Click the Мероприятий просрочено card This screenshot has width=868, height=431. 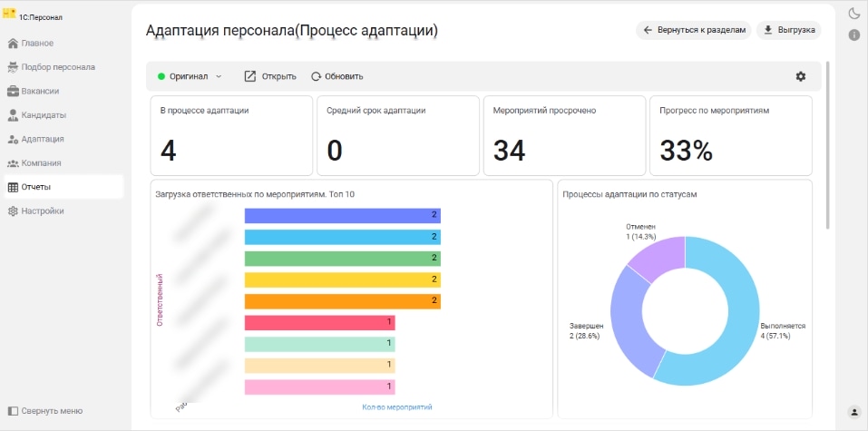(x=565, y=136)
